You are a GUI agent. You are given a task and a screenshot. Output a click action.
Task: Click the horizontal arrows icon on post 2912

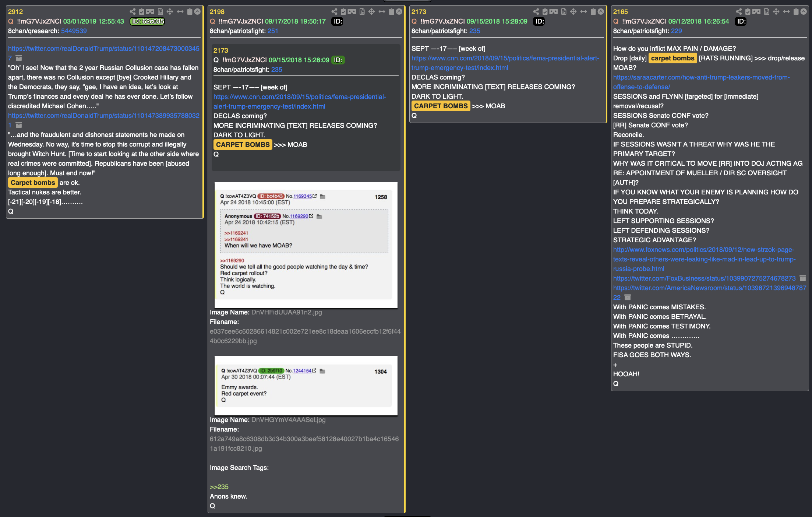(x=180, y=12)
